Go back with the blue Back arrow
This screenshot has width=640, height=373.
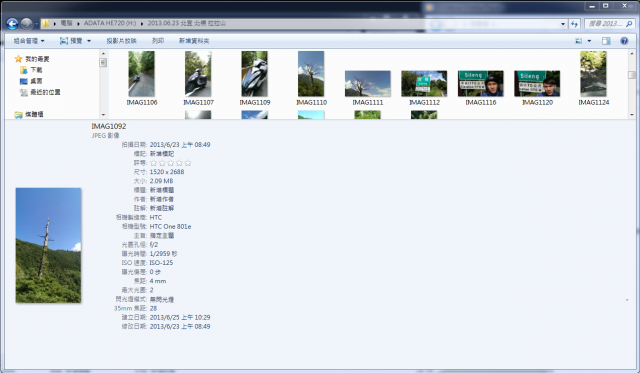tap(12, 24)
